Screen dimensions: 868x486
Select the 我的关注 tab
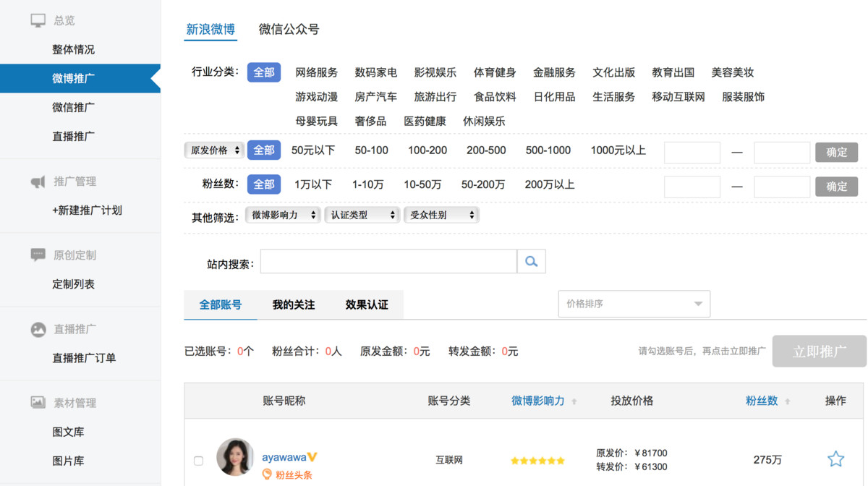pos(294,305)
